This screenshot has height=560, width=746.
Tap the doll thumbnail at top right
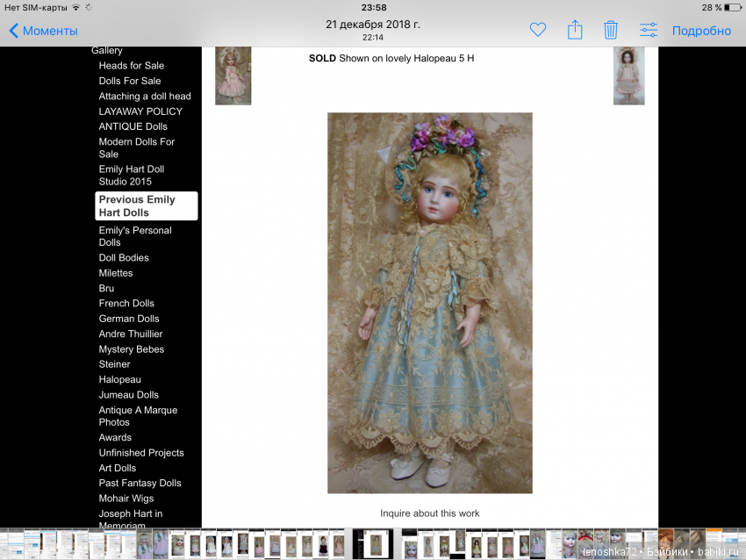628,75
